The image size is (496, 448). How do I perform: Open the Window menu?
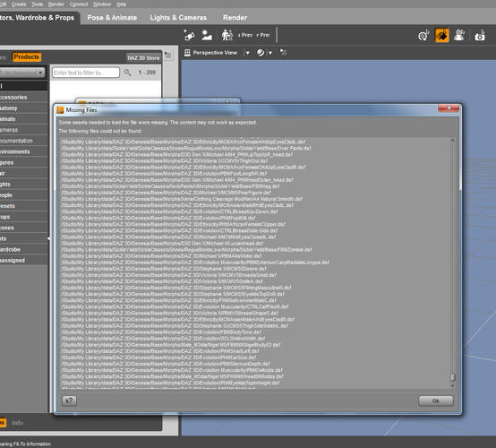coord(102,4)
